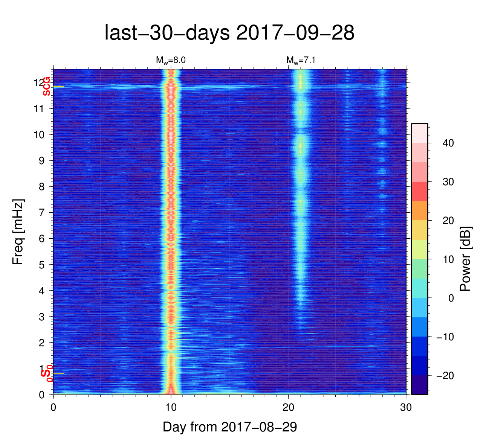Click the 40 tick label on colorbar
This screenshot has width=486, height=448.
(448, 143)
